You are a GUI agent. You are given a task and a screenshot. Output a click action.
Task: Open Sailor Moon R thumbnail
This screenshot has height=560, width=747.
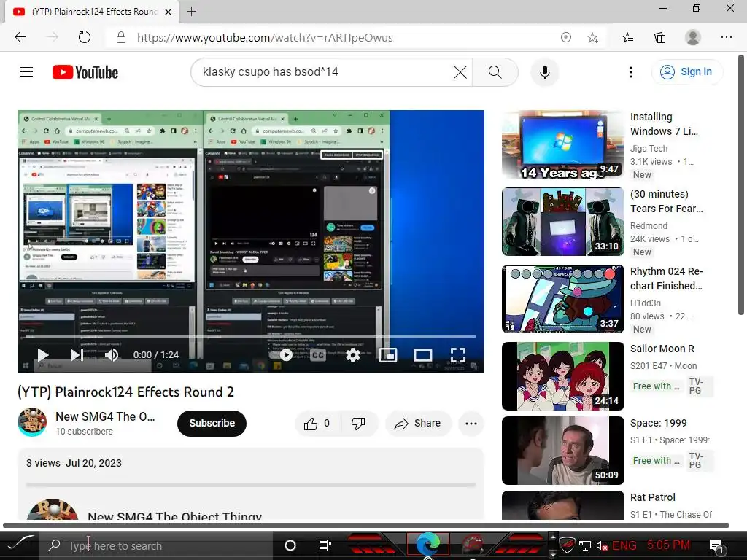tap(562, 376)
